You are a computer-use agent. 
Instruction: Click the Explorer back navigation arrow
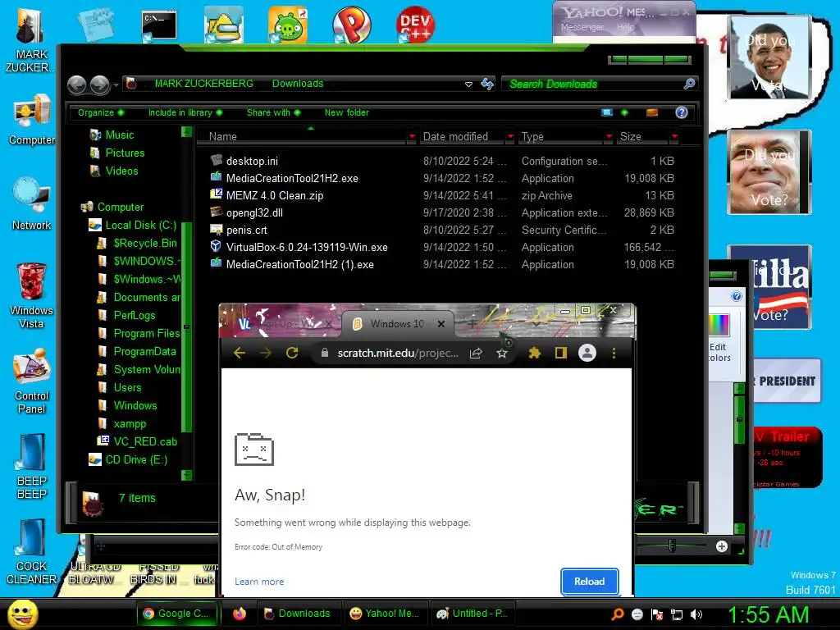tap(77, 84)
